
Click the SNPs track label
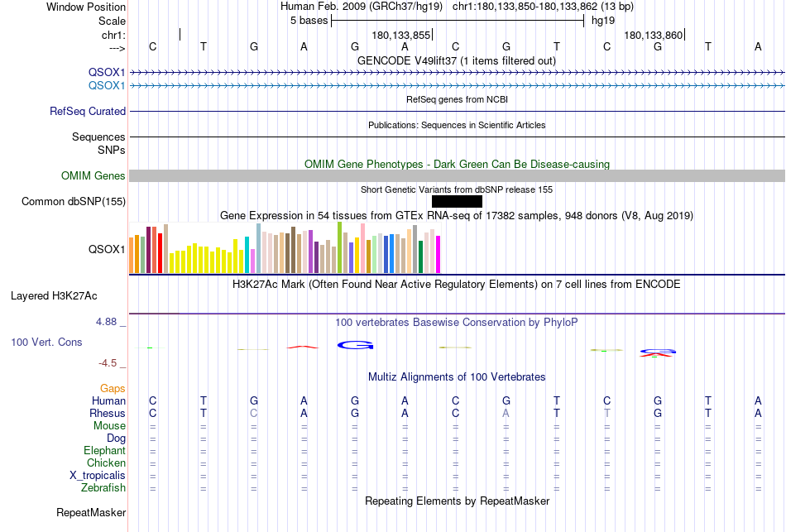click(x=112, y=150)
